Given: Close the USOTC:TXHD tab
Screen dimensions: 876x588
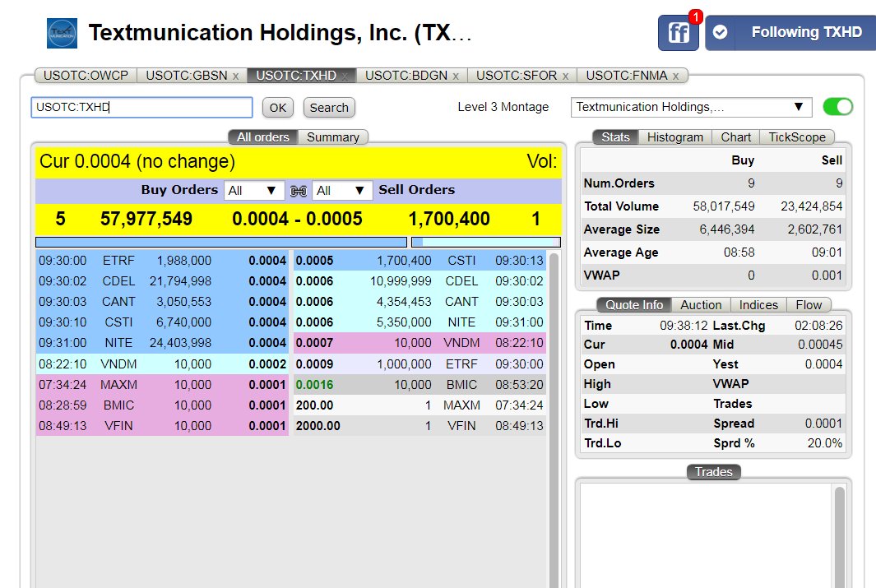Looking at the screenshot, I should tap(345, 76).
